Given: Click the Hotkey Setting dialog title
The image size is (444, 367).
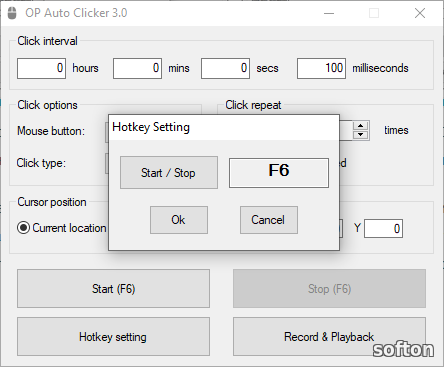Looking at the screenshot, I should tap(151, 127).
